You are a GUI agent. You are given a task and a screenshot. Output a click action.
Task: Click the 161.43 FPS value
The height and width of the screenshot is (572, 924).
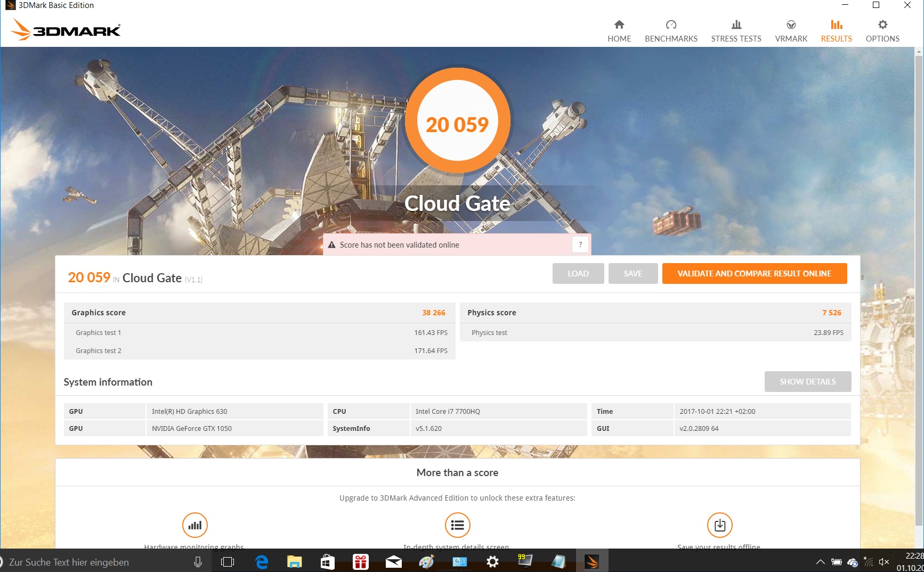431,332
